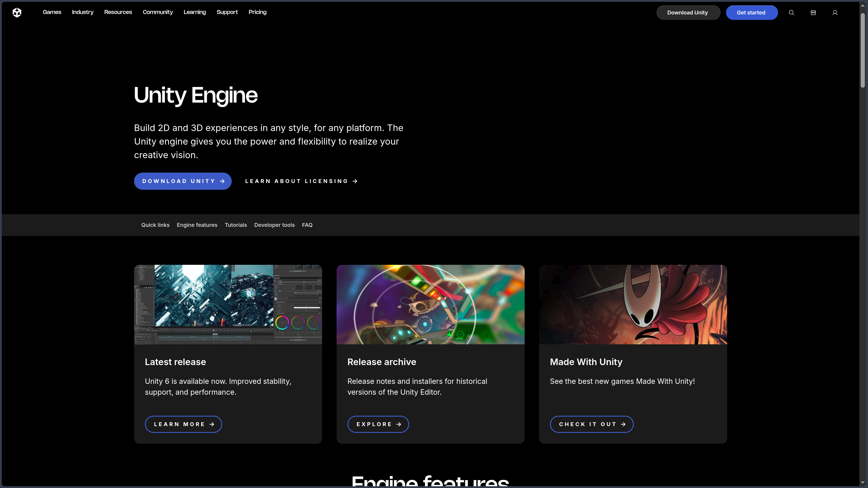Viewport: 868px width, 488px height.
Task: Jump to FAQ section
Action: coord(307,225)
